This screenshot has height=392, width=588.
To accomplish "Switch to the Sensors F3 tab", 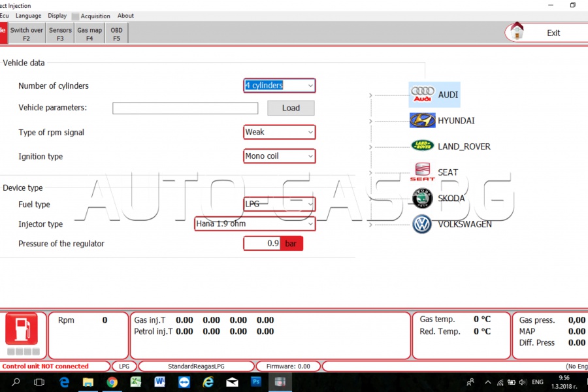I will (60, 34).
